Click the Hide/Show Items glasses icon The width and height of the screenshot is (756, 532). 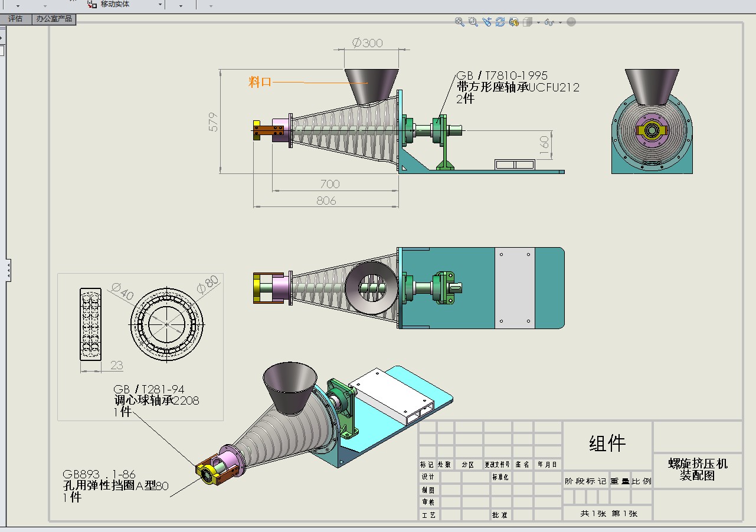coord(549,22)
